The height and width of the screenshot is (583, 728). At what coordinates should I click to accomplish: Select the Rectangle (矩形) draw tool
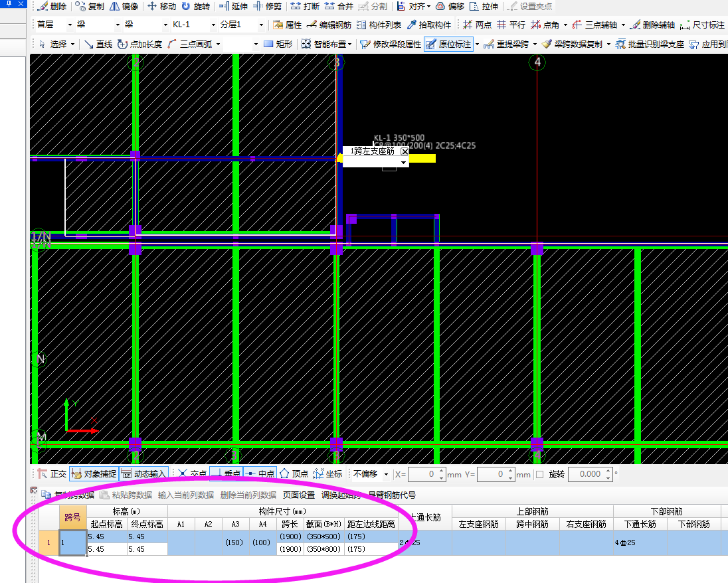(x=278, y=44)
